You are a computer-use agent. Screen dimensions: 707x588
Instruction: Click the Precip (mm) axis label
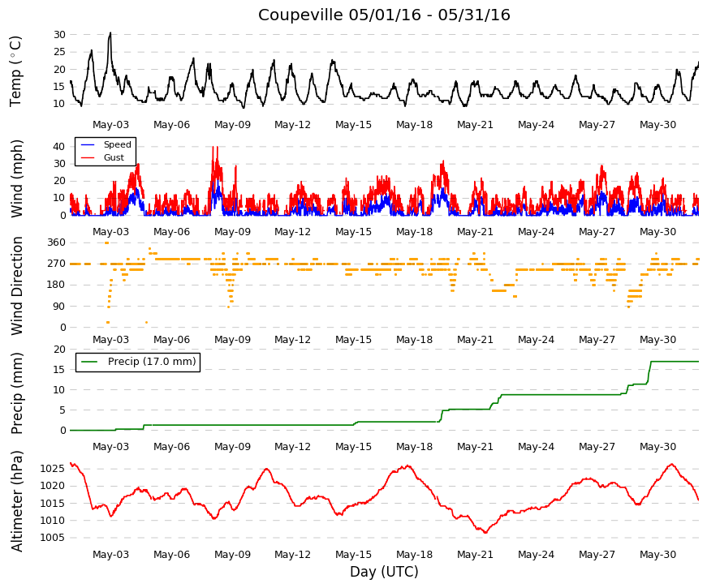[16, 393]
